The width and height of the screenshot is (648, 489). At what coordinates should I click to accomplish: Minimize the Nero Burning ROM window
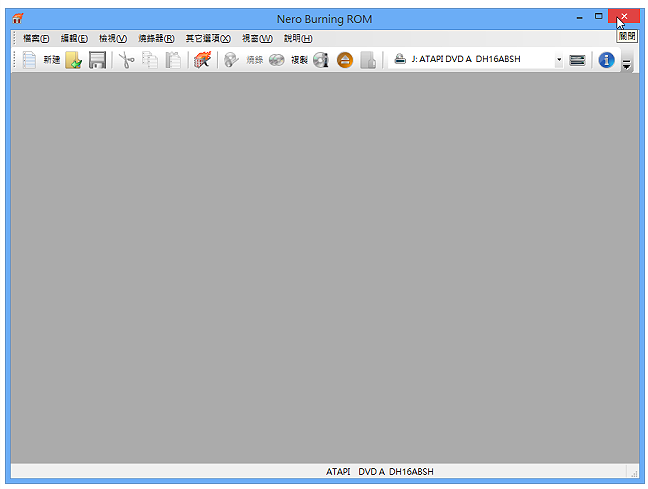click(579, 17)
